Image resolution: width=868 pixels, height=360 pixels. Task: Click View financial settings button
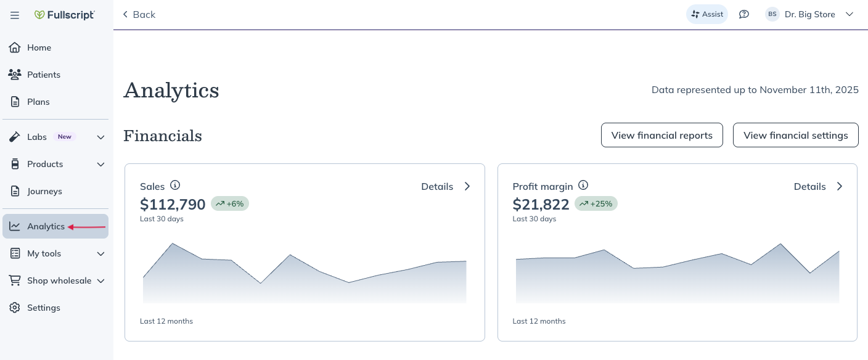tap(795, 135)
